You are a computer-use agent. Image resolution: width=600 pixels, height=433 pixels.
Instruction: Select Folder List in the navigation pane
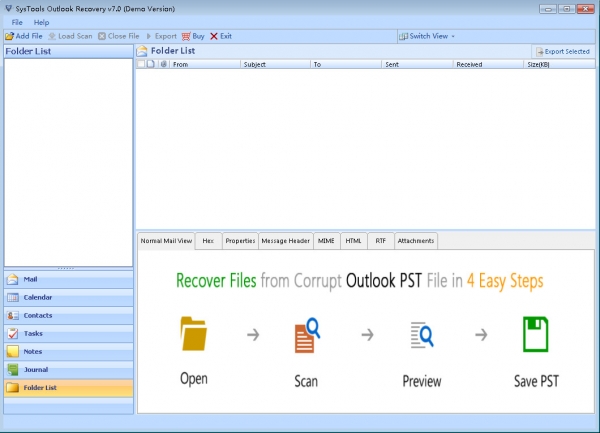click(x=69, y=388)
